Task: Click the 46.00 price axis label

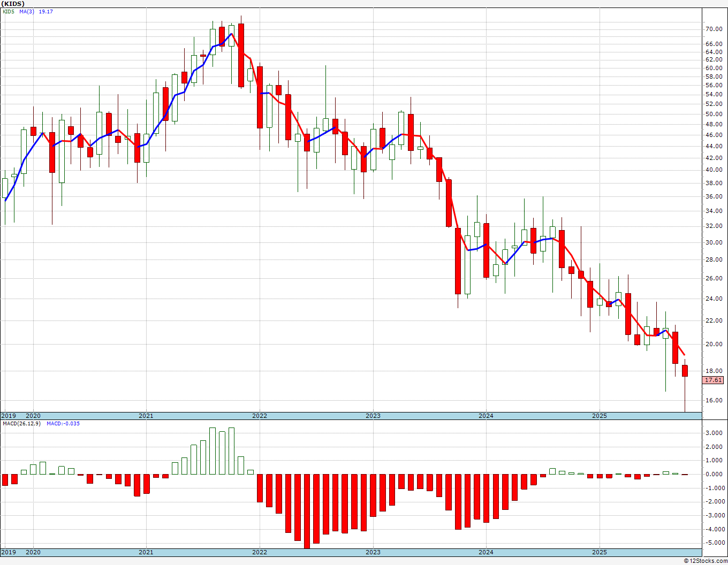Action: pos(714,135)
